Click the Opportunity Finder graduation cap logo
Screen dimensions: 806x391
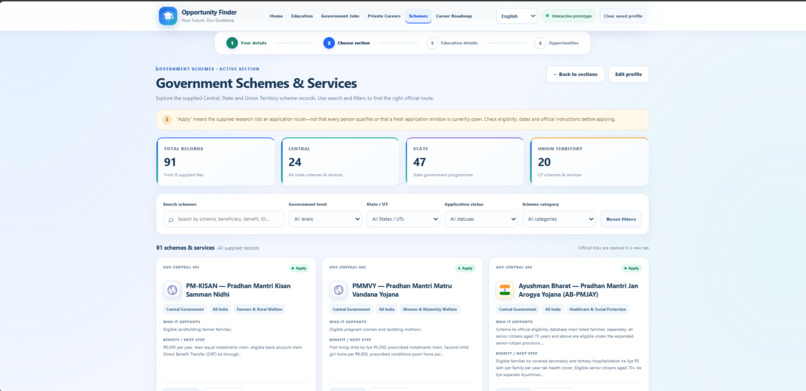point(168,16)
